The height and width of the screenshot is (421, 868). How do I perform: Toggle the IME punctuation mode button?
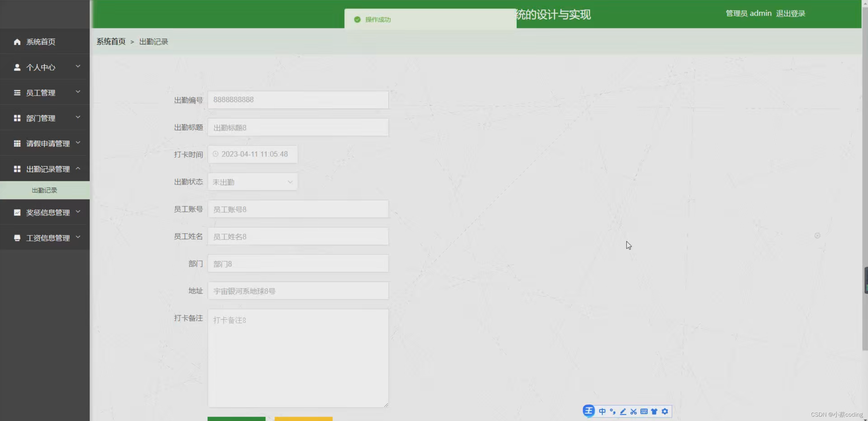coord(613,412)
